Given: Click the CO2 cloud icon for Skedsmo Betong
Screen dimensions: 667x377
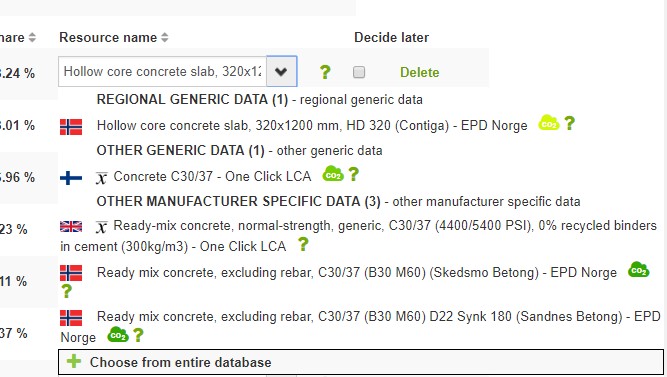Looking at the screenshot, I should coord(638,270).
